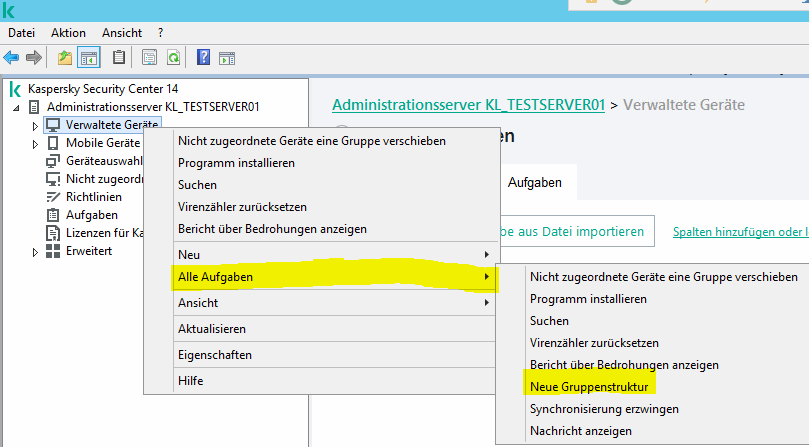Click Bericht über Bedrohungen anzeigen in first menu
The width and height of the screenshot is (809, 447).
[272, 229]
